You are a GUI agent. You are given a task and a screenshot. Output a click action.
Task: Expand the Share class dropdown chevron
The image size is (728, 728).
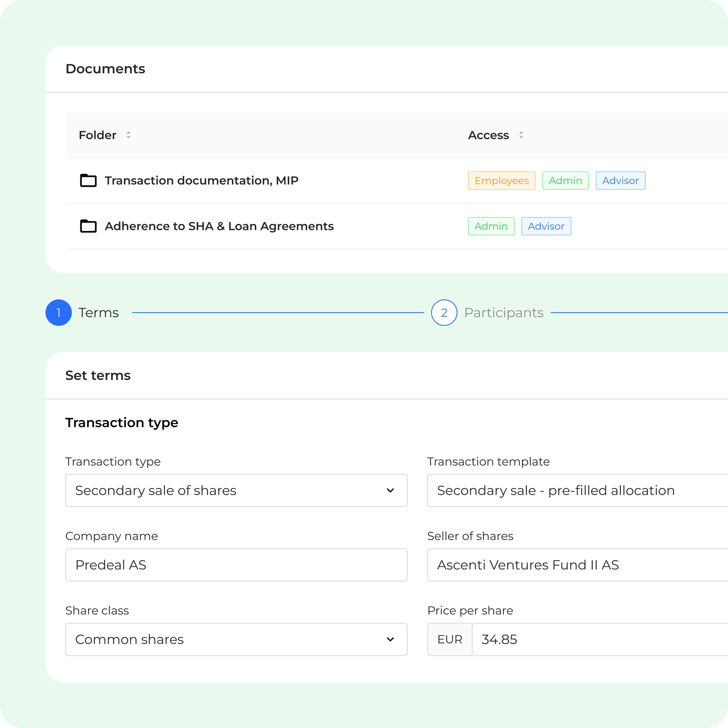click(x=390, y=639)
